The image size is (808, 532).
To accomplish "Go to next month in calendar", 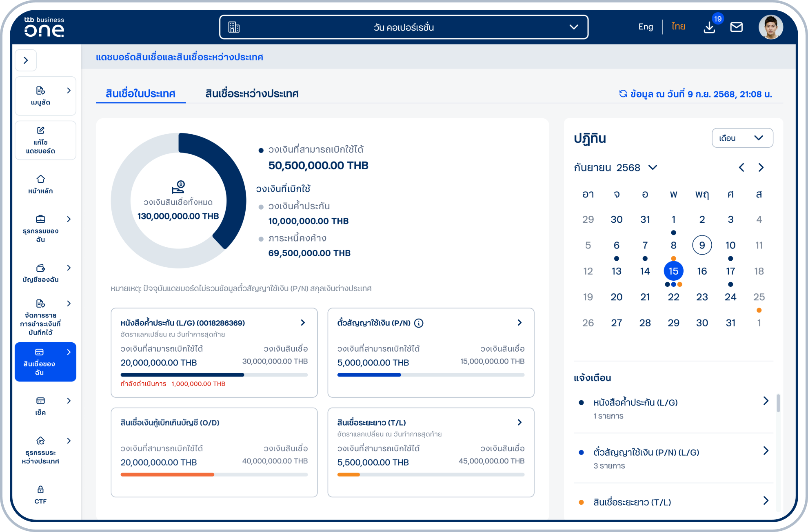I will click(x=761, y=168).
